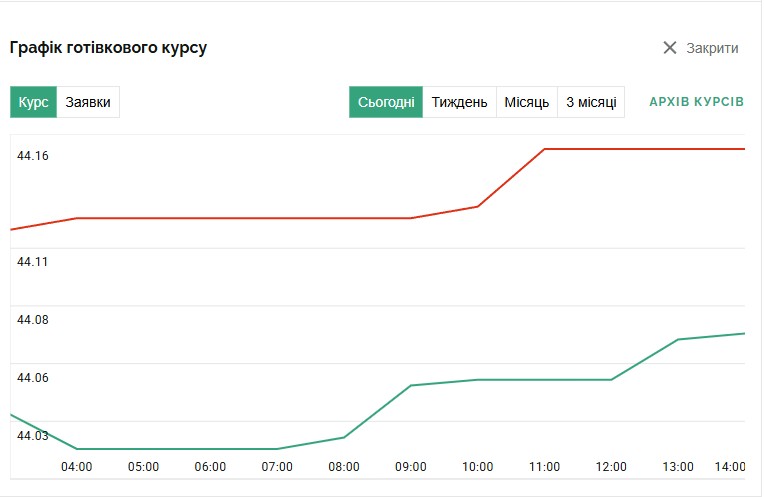Select the Місяць time range
Viewport: 764px width, 497px height.
(527, 102)
